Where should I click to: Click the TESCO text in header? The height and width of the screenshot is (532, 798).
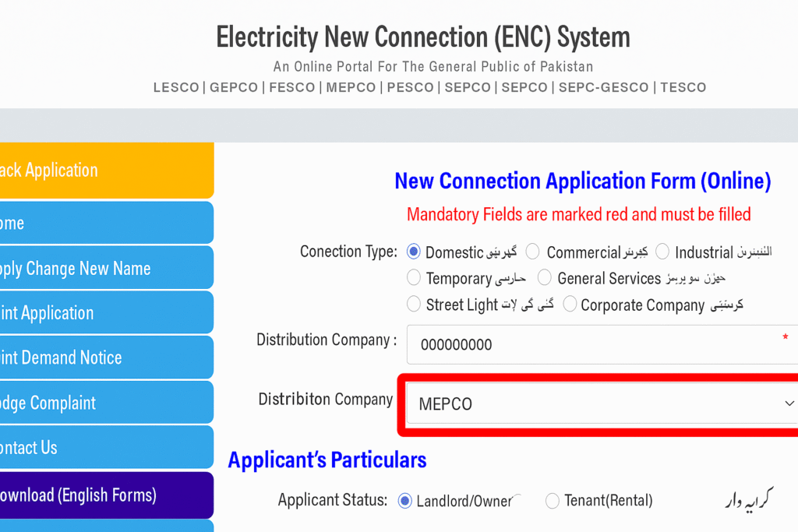click(x=683, y=87)
